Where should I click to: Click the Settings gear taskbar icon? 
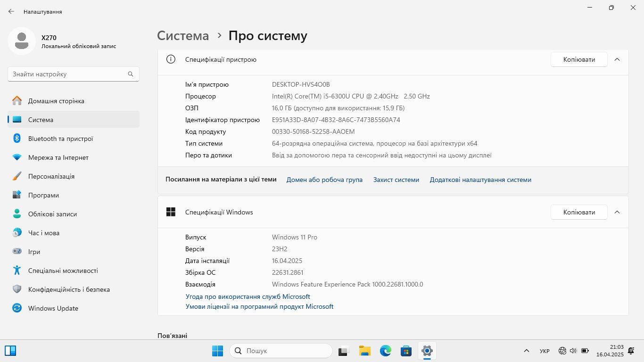tap(427, 351)
